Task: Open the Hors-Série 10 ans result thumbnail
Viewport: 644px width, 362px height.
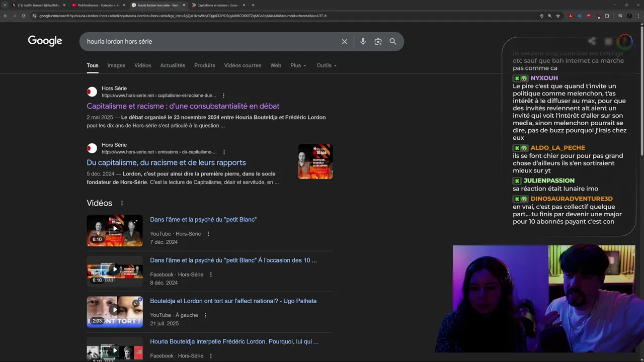Action: [315, 161]
